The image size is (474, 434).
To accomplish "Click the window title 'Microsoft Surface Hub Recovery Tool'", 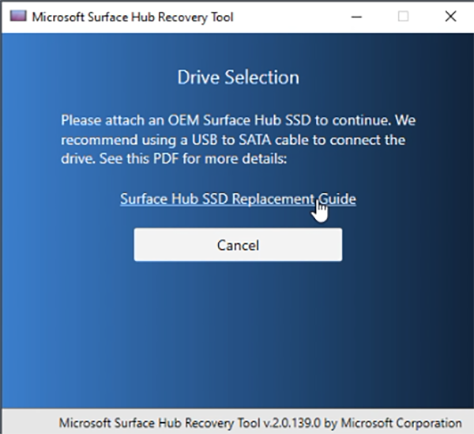I will coord(132,17).
